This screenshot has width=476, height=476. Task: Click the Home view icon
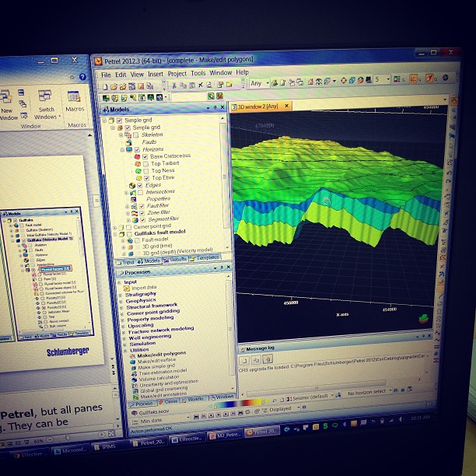tap(310, 82)
